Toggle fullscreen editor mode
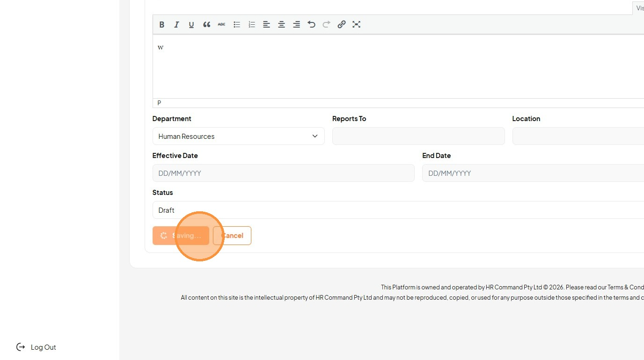Viewport: 644px width, 360px height. pos(357,25)
